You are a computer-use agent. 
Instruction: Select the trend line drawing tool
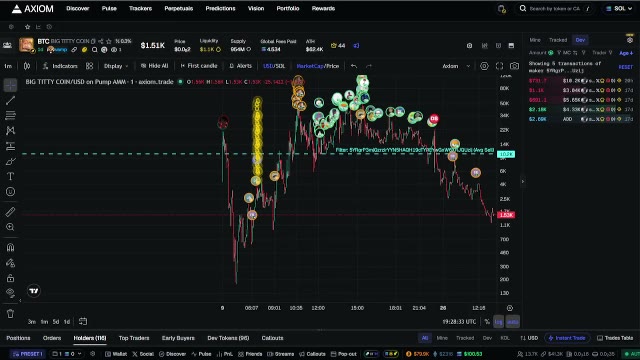coord(10,100)
